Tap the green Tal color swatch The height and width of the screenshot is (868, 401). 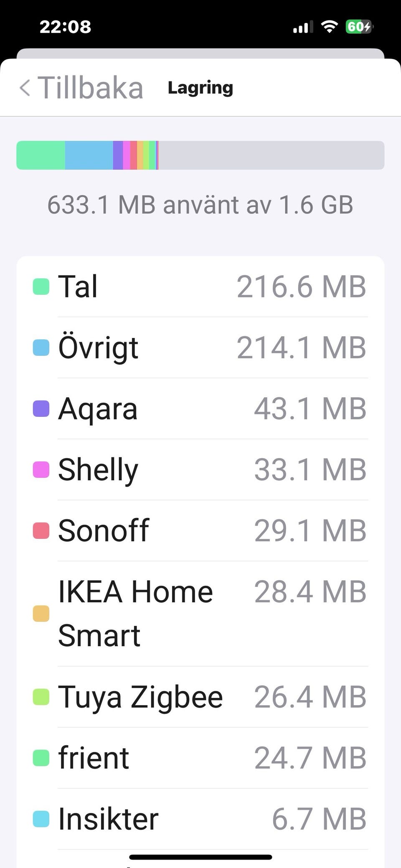pyautogui.click(x=41, y=287)
